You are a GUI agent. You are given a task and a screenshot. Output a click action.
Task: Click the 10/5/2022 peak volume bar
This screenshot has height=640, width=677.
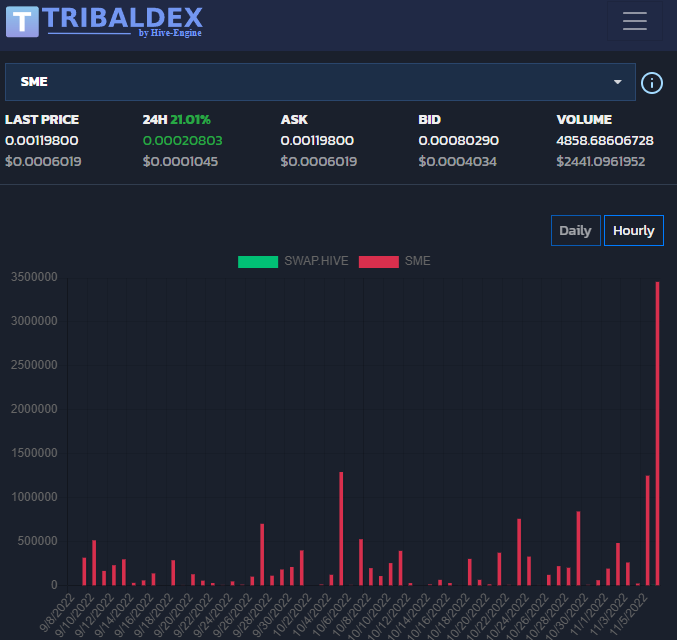coord(341,529)
